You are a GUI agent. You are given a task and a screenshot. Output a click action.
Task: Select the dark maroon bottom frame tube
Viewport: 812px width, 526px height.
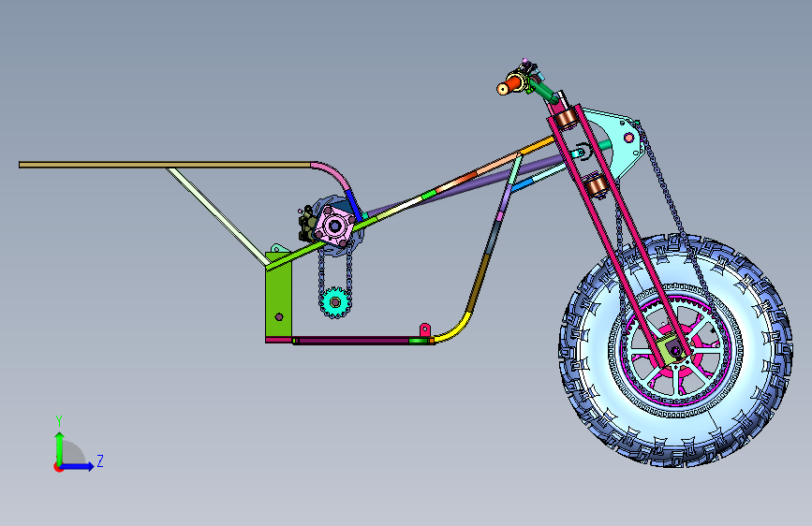[353, 341]
